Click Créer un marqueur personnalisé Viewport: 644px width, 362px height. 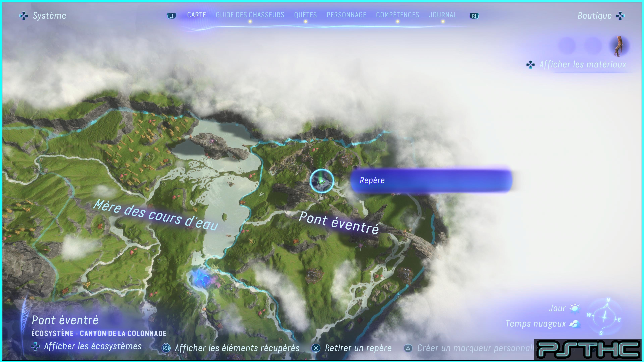coord(476,348)
